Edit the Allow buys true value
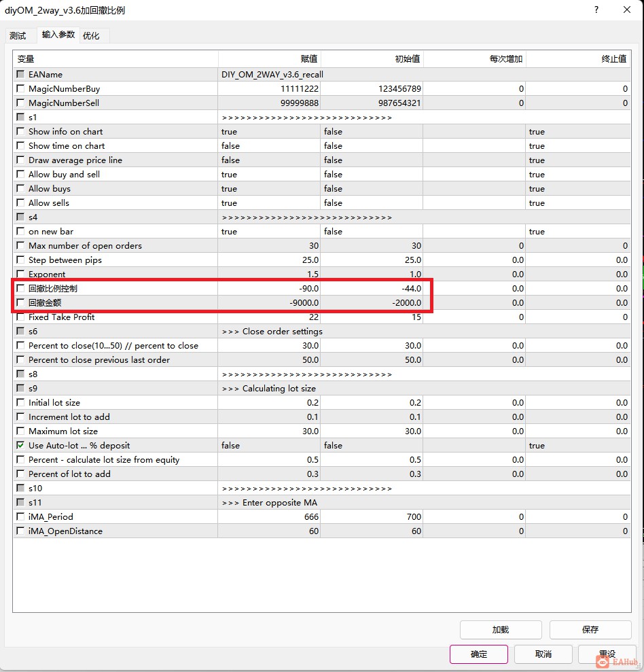This screenshot has height=672, width=644. point(269,189)
